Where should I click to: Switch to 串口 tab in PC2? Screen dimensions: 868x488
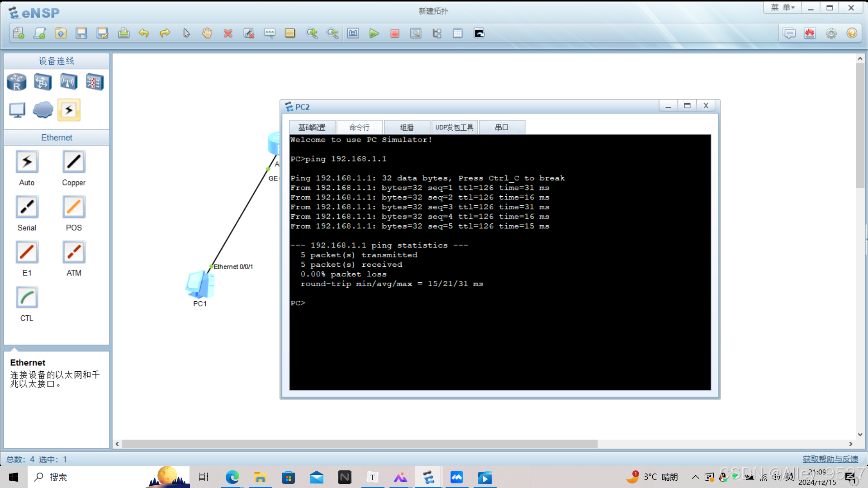point(502,127)
